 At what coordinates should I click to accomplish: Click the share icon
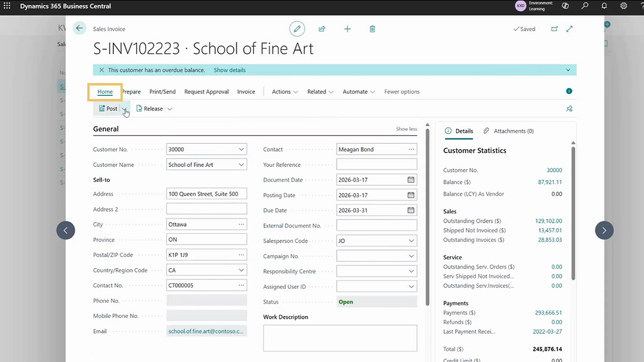coord(322,29)
